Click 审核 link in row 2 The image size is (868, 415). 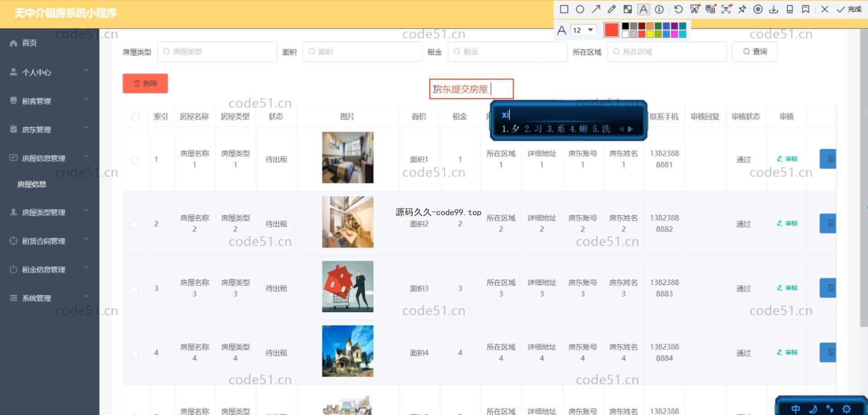coord(787,223)
